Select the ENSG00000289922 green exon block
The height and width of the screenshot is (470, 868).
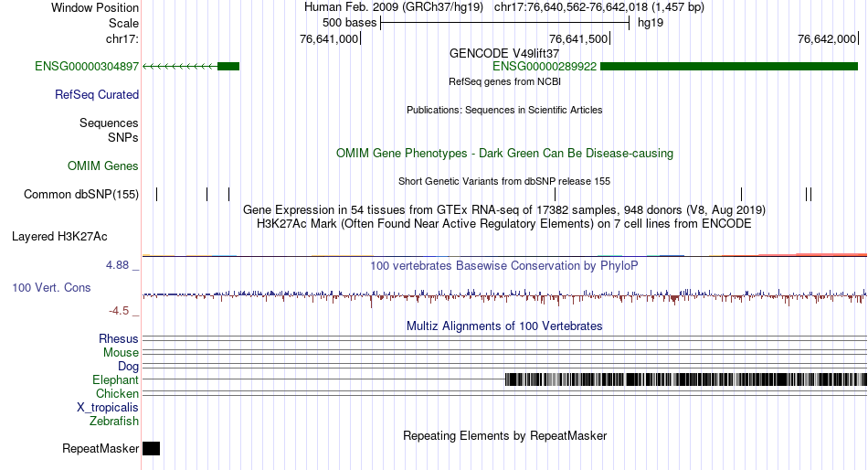(x=729, y=67)
